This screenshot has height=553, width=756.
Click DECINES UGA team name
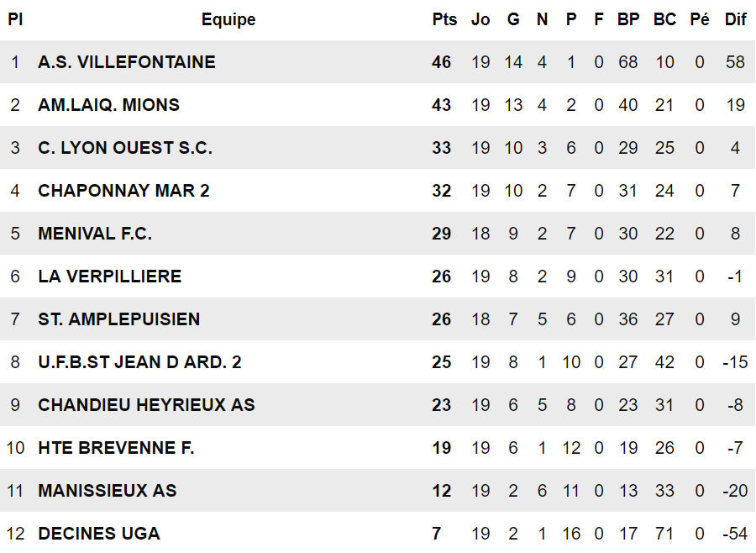(98, 534)
